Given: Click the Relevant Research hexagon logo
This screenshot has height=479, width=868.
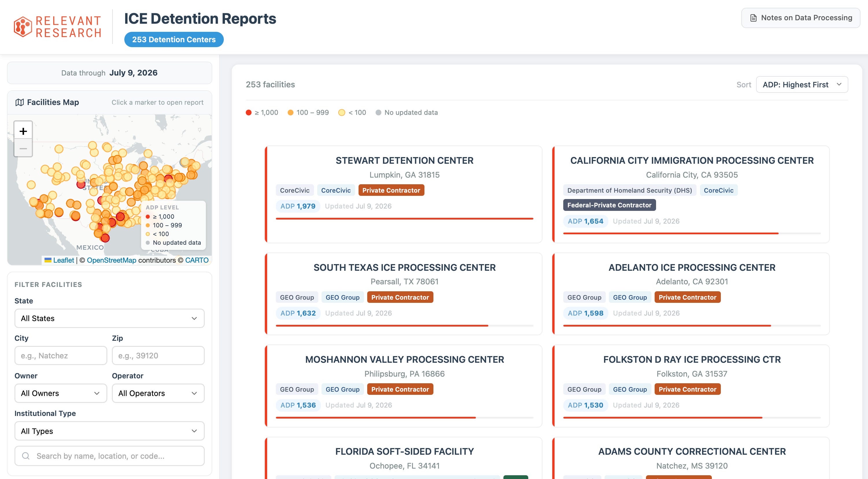Looking at the screenshot, I should 23,27.
